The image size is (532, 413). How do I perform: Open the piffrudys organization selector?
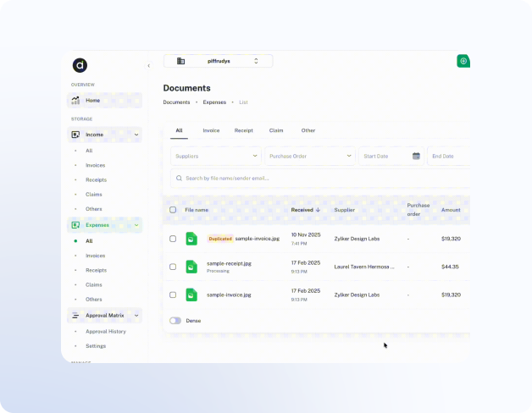tap(219, 61)
